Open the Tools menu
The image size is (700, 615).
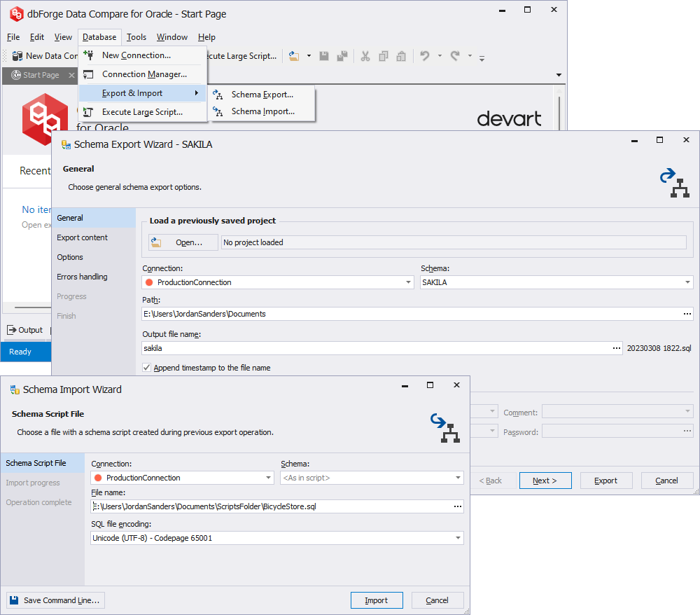click(x=136, y=37)
